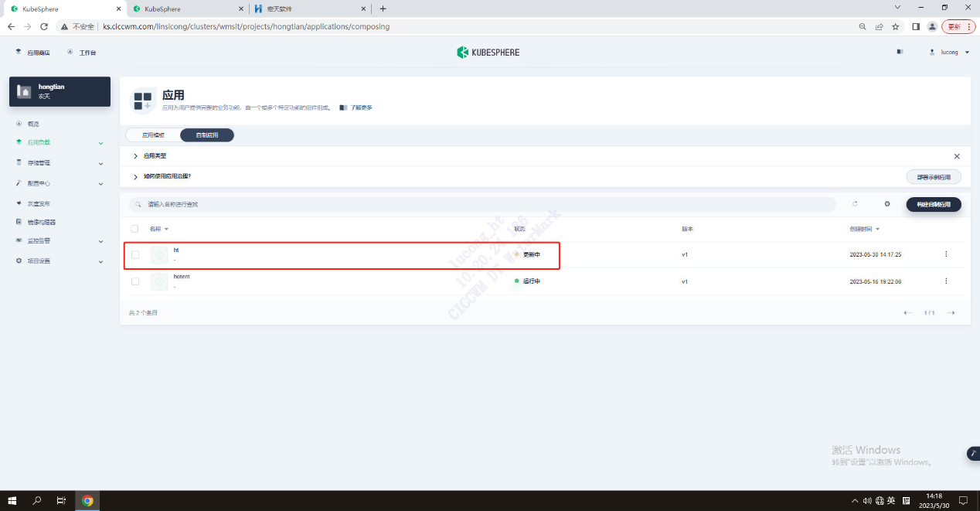Screen dimensions: 980x511
Task: Expand 应用负载 sidebar menu
Action: (x=60, y=142)
